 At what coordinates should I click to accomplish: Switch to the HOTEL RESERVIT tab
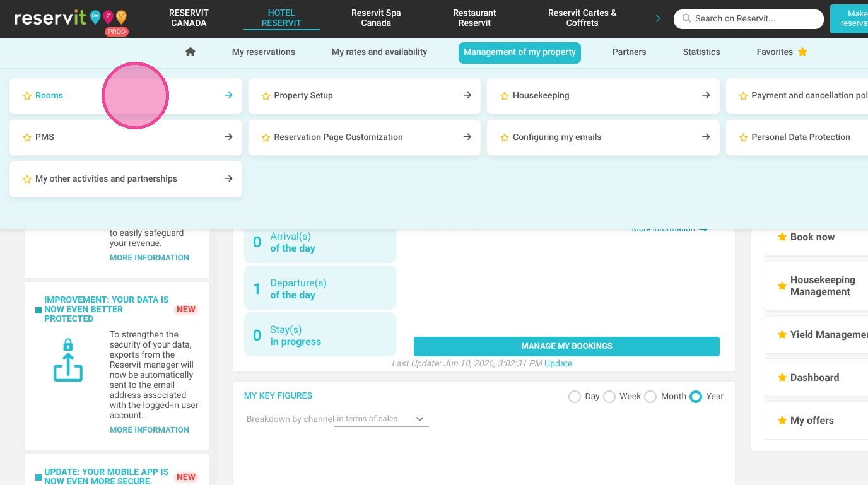click(x=281, y=18)
